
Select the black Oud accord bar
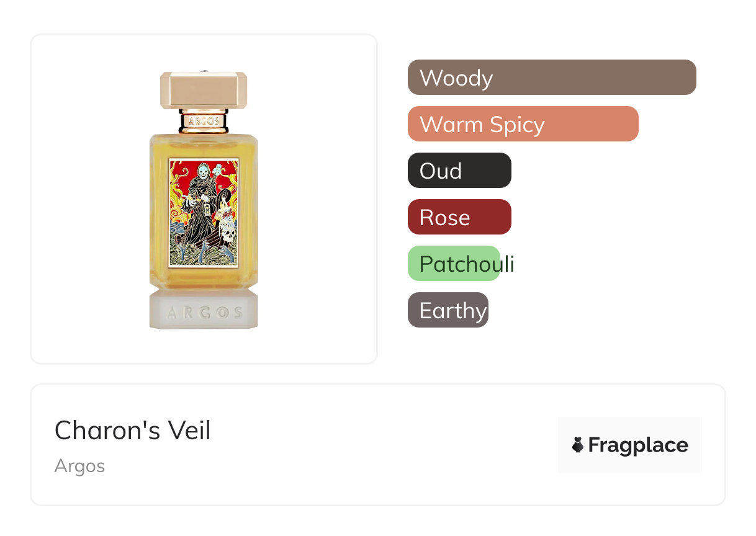tap(459, 171)
